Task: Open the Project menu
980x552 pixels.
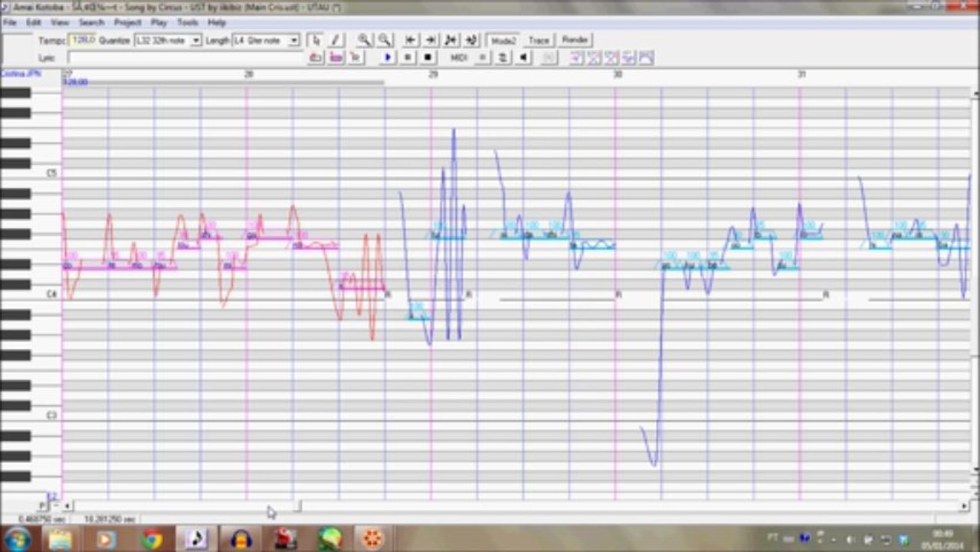Action: click(x=127, y=23)
